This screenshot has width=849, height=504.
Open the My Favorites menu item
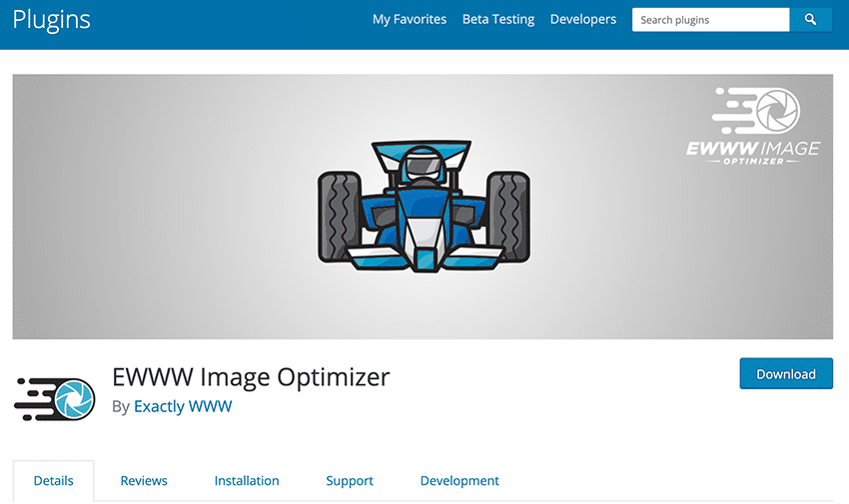click(410, 20)
